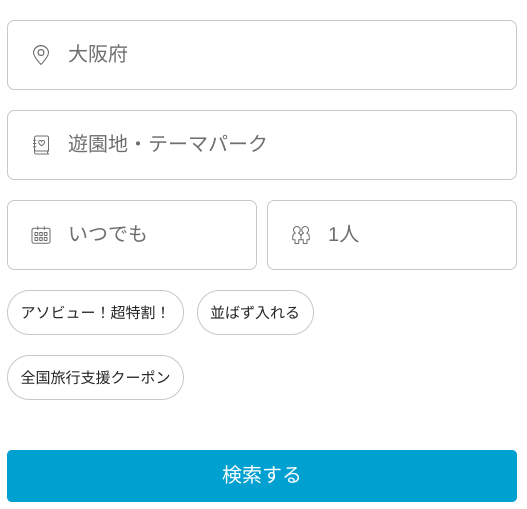Click the 超特割 text in first chip
This screenshot has height=509, width=527.
[x=132, y=313]
